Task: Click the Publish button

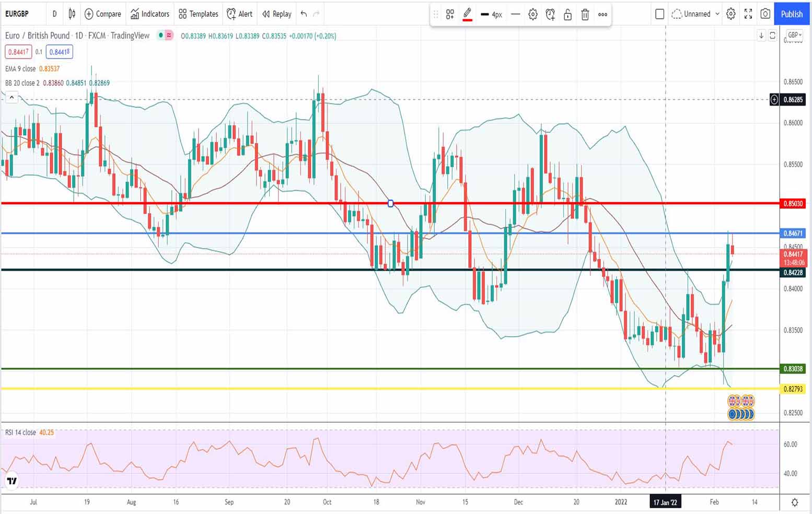Action: (x=791, y=14)
